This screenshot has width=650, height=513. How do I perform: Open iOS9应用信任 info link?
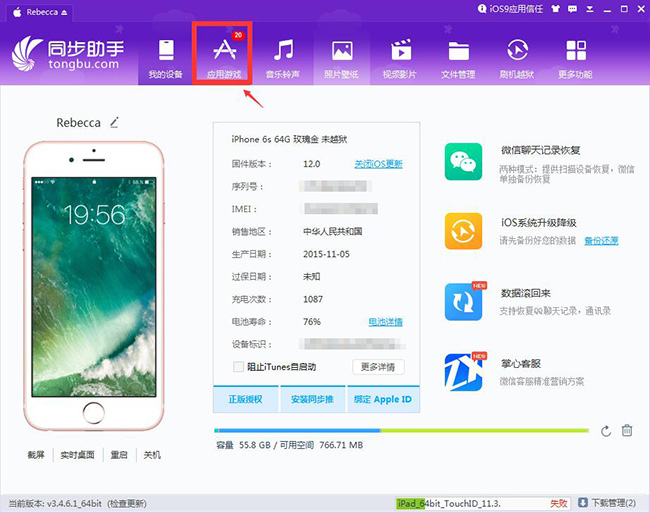click(510, 9)
